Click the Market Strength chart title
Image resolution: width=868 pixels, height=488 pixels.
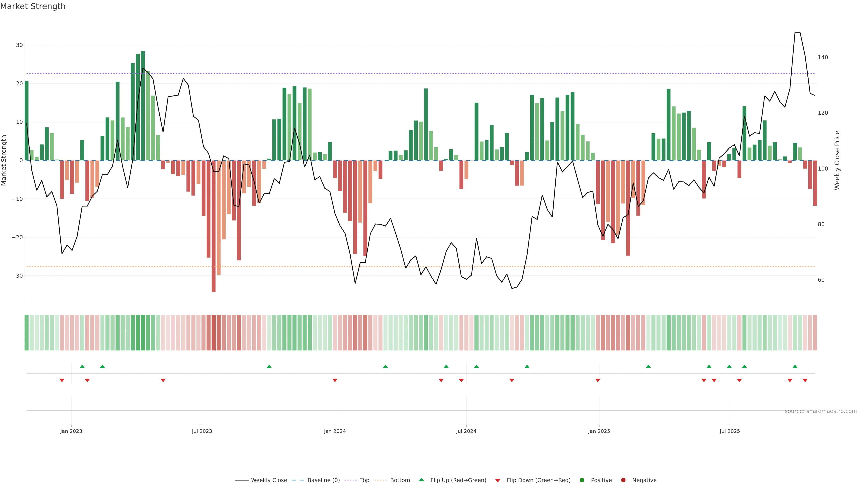pyautogui.click(x=33, y=6)
